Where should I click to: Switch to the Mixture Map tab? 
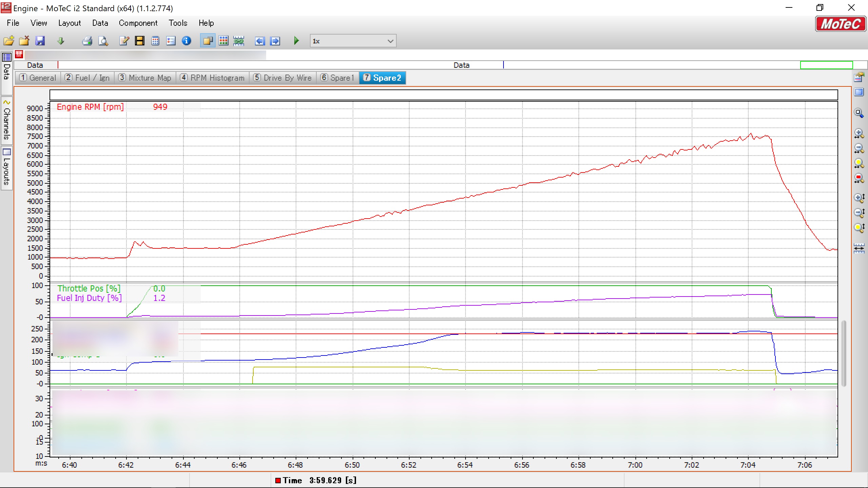145,78
